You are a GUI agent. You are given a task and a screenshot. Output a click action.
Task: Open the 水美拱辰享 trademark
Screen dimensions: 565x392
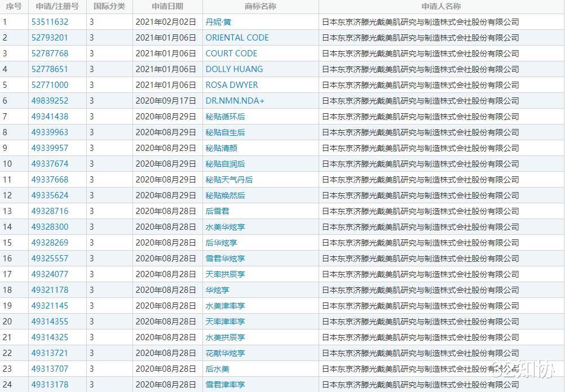coord(225,337)
